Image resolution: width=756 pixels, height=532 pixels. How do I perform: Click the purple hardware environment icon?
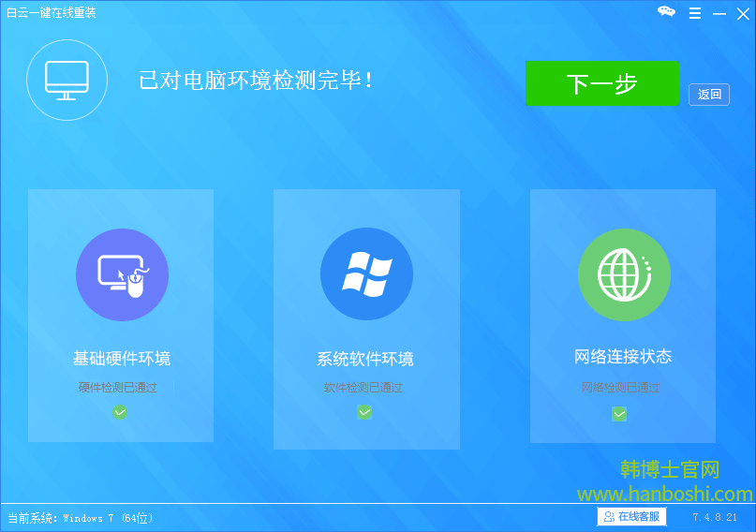click(x=122, y=274)
